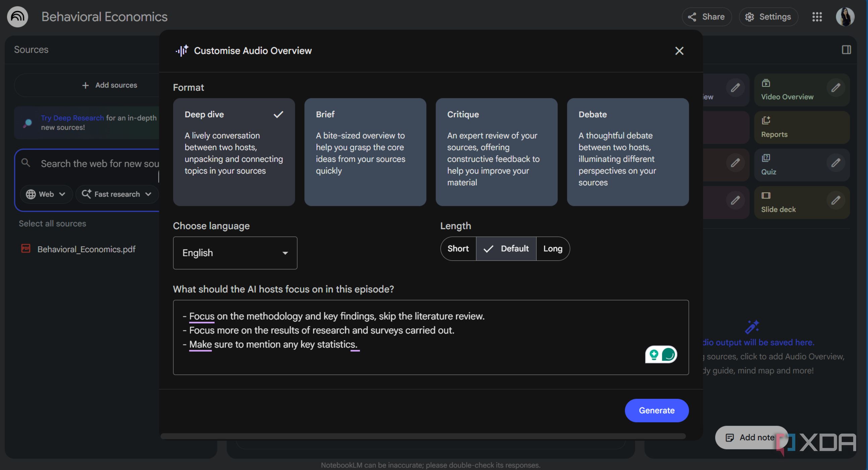Edit the Slide deck options with the pencil
Viewport: 868px width, 470px height.
(835, 201)
